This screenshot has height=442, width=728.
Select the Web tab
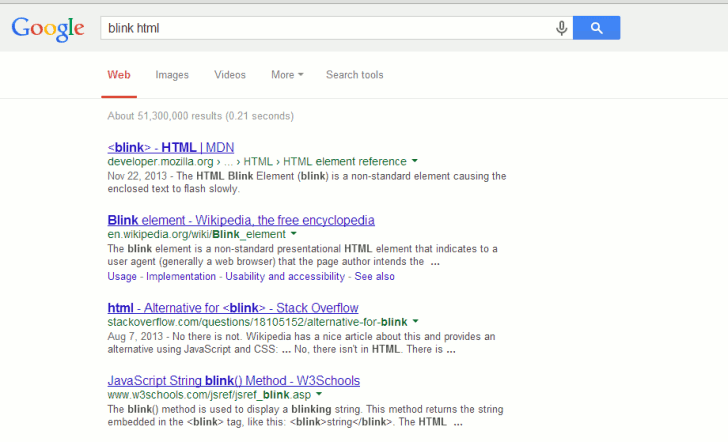click(119, 75)
